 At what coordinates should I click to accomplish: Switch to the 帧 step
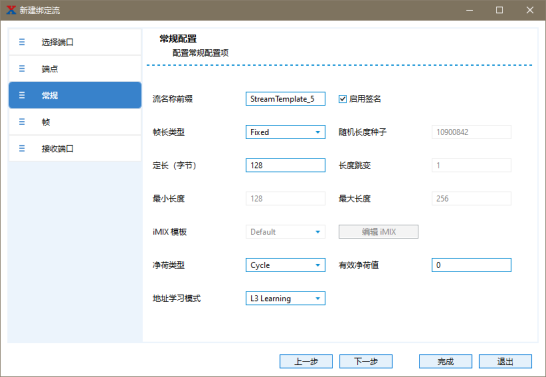point(75,122)
